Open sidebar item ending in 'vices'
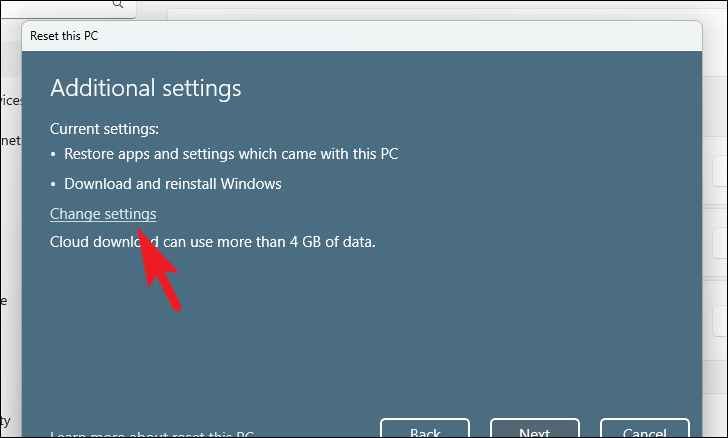Viewport: 728px width, 438px height. point(11,100)
